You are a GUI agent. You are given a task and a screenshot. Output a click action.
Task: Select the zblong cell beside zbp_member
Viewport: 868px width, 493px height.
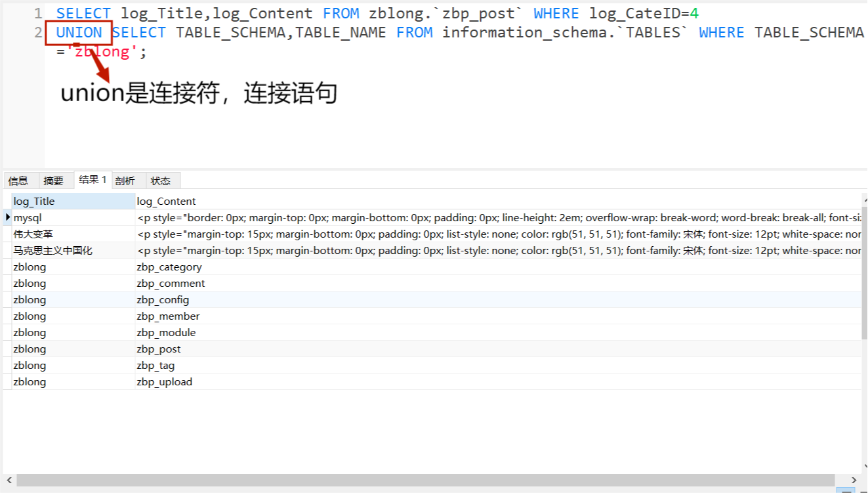[x=73, y=316]
